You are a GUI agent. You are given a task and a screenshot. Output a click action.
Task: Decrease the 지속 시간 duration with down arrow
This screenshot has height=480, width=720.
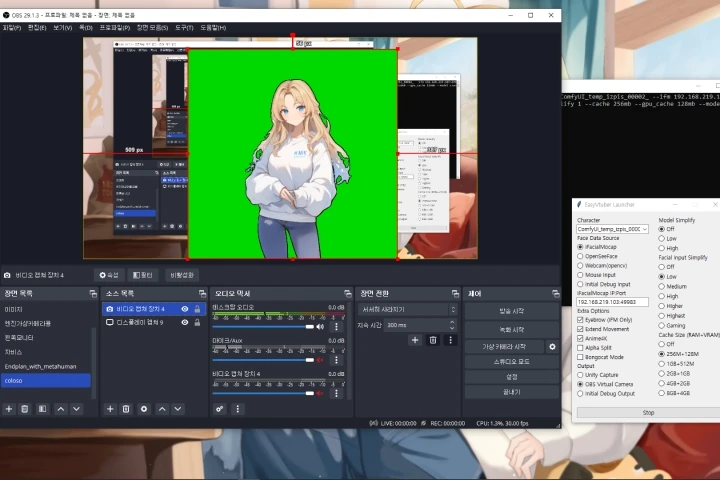(x=452, y=328)
